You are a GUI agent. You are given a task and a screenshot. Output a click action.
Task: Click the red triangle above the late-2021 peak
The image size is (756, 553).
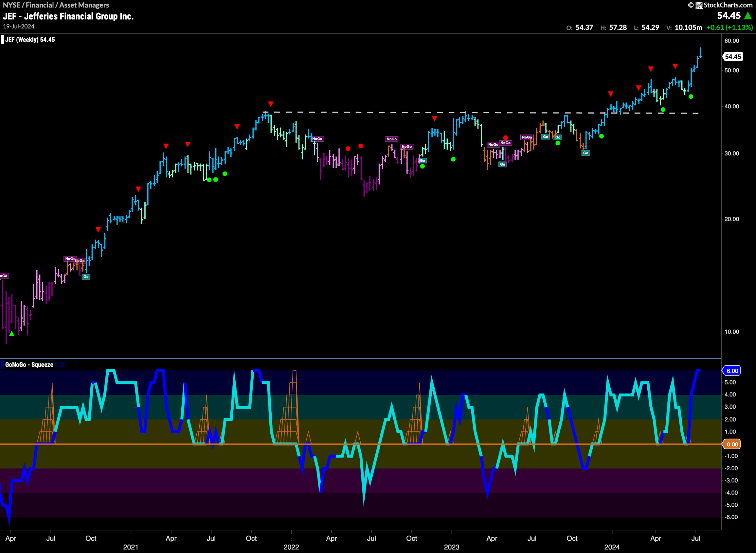pos(271,104)
